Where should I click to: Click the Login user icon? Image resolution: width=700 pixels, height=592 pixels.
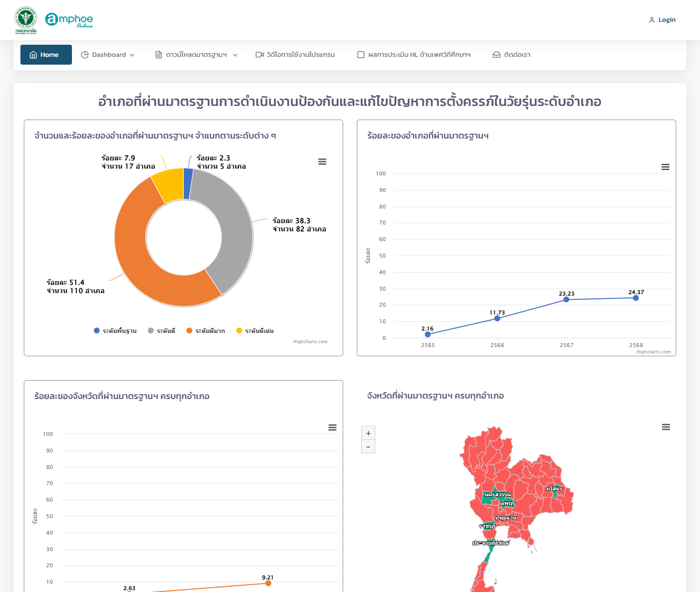click(652, 20)
